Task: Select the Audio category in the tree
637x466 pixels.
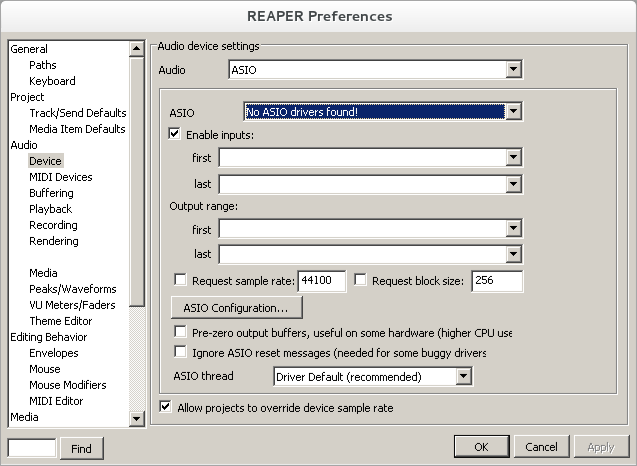Action: (24, 145)
